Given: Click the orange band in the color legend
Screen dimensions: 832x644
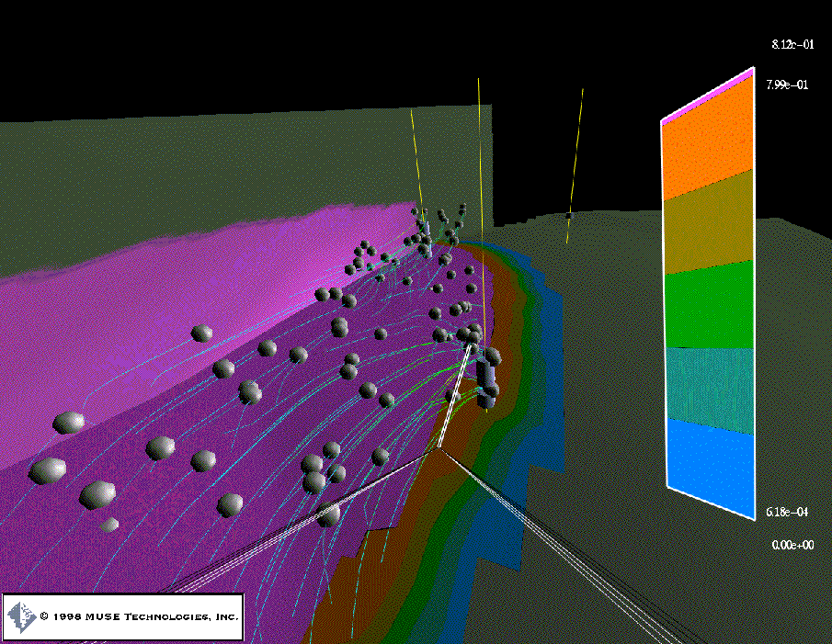Looking at the screenshot, I should tap(708, 139).
